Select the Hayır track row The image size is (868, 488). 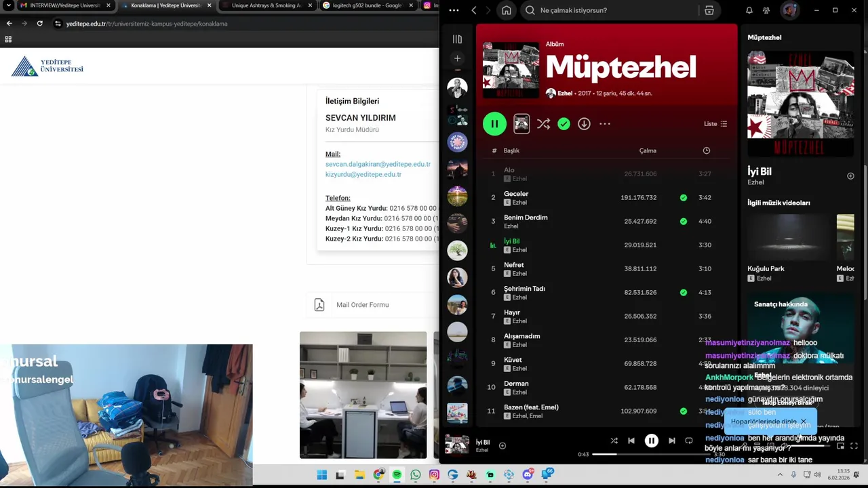tap(606, 317)
